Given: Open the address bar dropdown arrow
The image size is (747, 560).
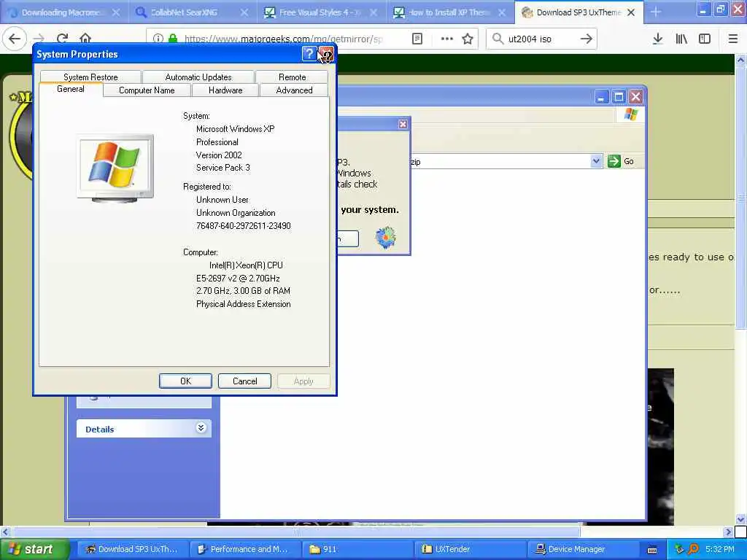Looking at the screenshot, I should 595,161.
